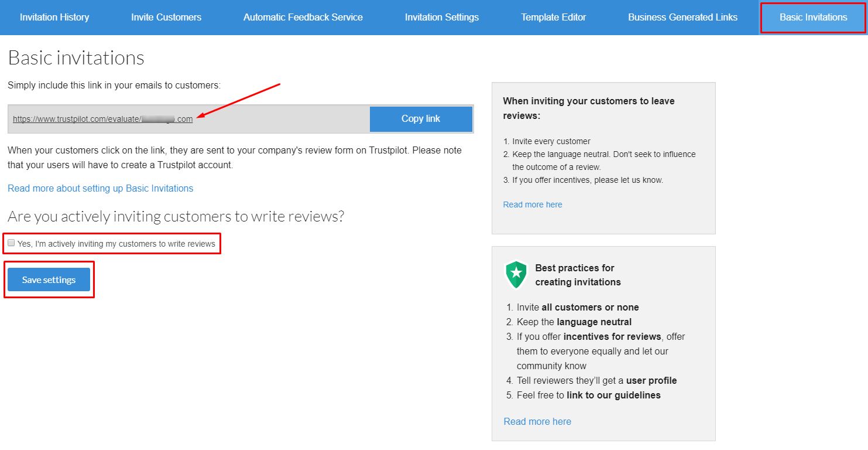Click 'Simply include this link in your emails' text
Image resolution: width=868 pixels, height=450 pixels.
pyautogui.click(x=114, y=86)
